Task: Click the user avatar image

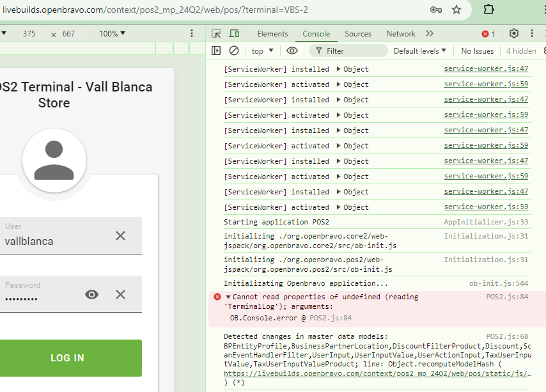Action: tap(54, 161)
